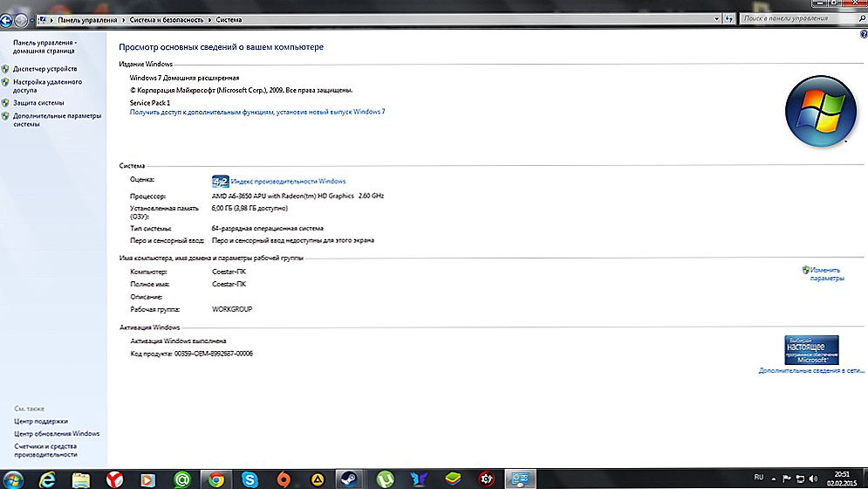Launch BlueStacks from the taskbar
This screenshot has height=489, width=868.
[453, 479]
